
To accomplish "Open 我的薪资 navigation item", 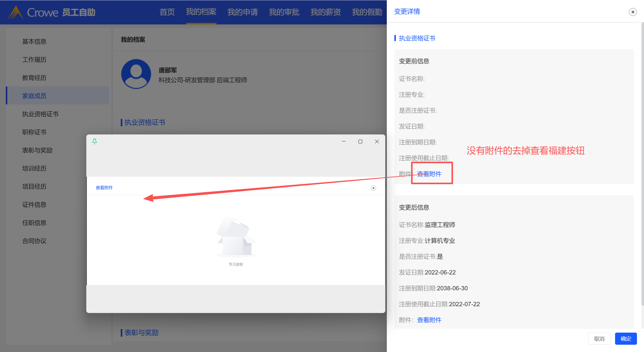I will [325, 12].
